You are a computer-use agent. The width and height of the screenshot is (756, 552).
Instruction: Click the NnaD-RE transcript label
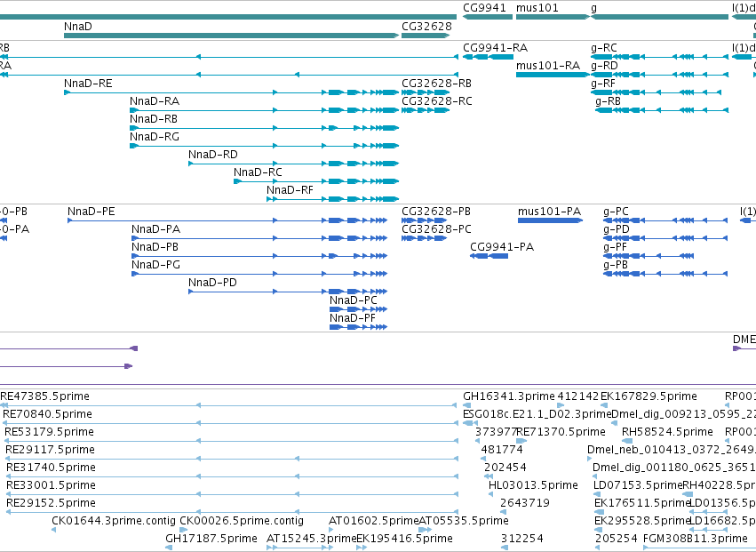tap(88, 84)
